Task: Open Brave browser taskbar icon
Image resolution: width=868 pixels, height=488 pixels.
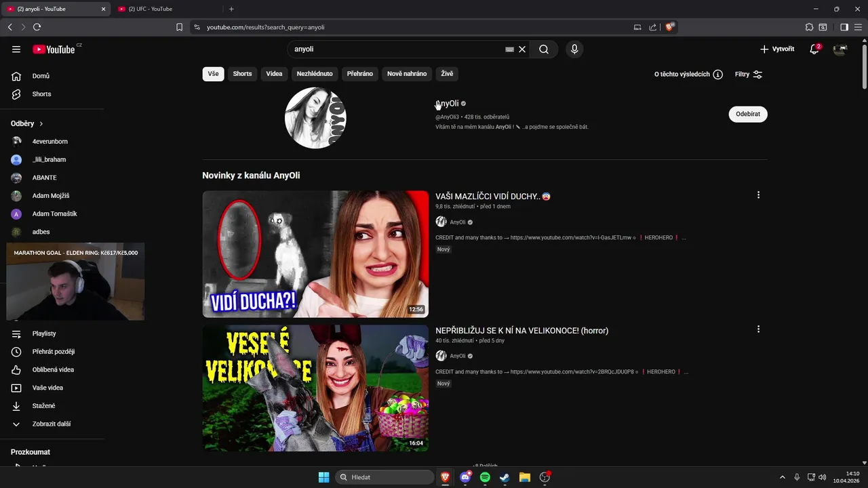Action: coord(445,477)
